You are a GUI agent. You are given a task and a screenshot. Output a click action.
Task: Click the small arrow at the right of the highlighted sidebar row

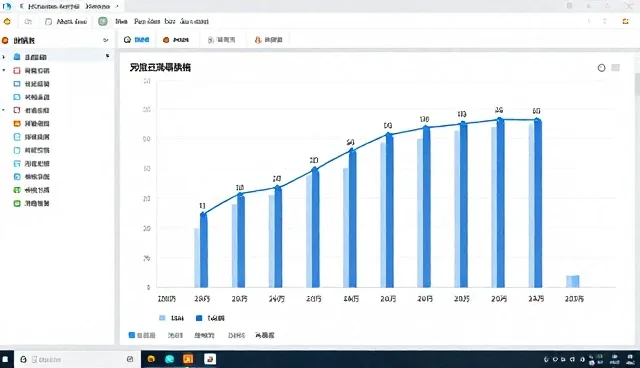click(x=107, y=56)
